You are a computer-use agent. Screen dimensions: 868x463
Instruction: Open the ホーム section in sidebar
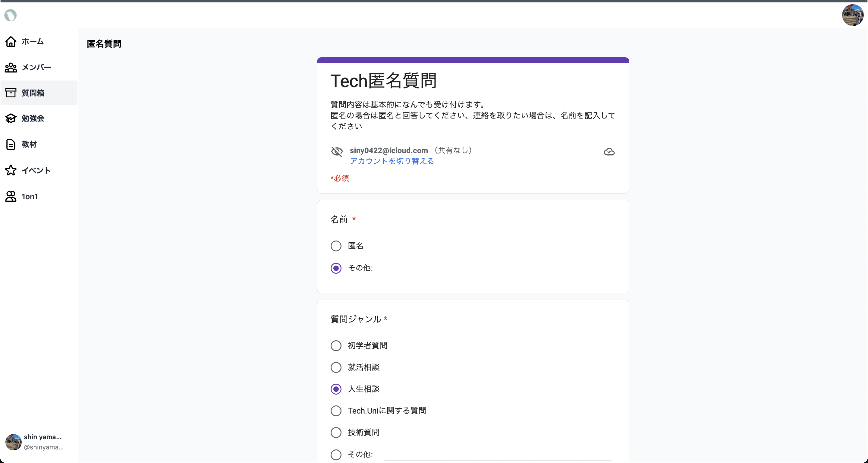pyautogui.click(x=32, y=42)
